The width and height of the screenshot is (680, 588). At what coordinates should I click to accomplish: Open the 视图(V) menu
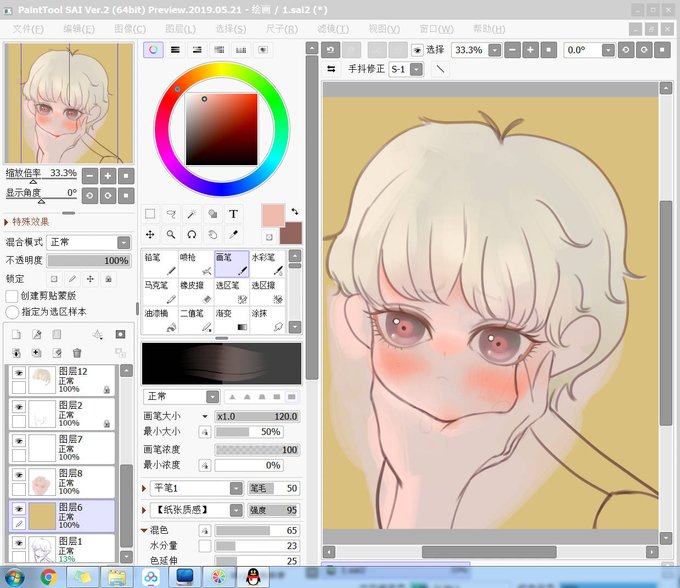coord(384,29)
